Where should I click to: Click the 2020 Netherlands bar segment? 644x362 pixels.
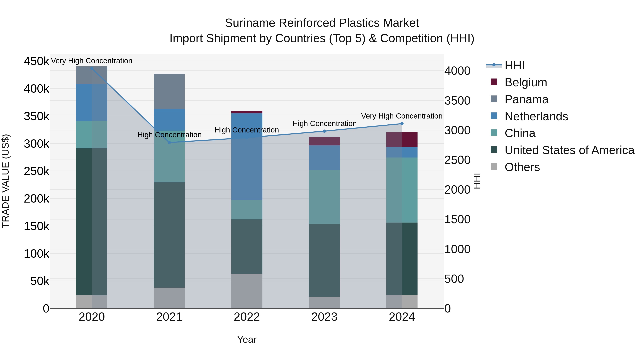tap(92, 103)
